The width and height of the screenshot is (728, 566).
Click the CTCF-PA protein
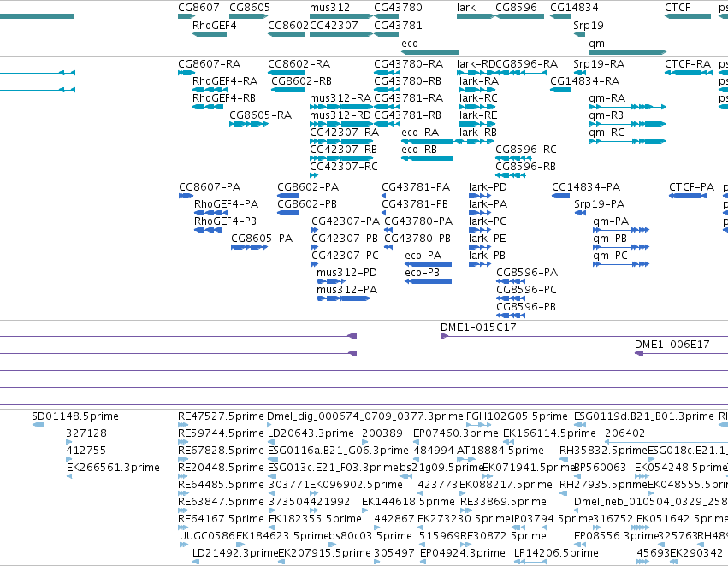tap(688, 196)
